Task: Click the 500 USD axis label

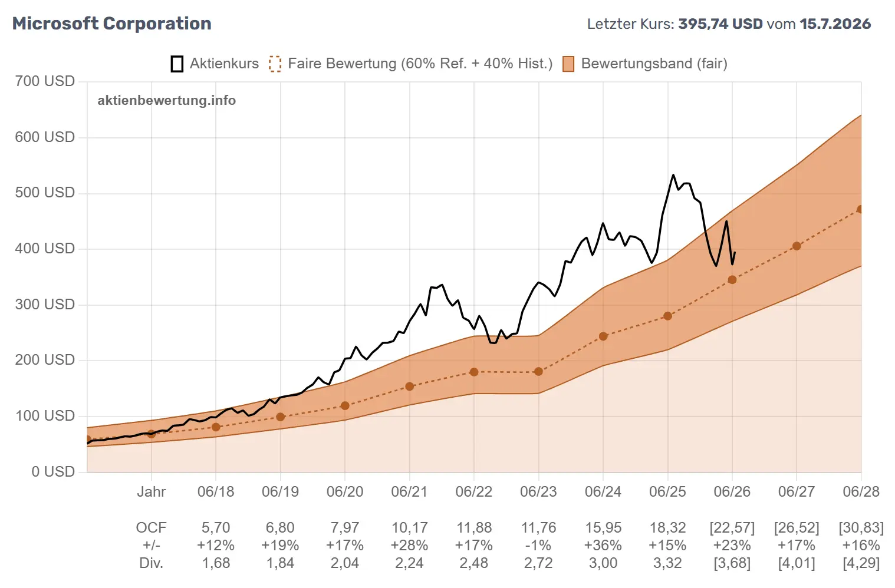Action: tap(45, 193)
